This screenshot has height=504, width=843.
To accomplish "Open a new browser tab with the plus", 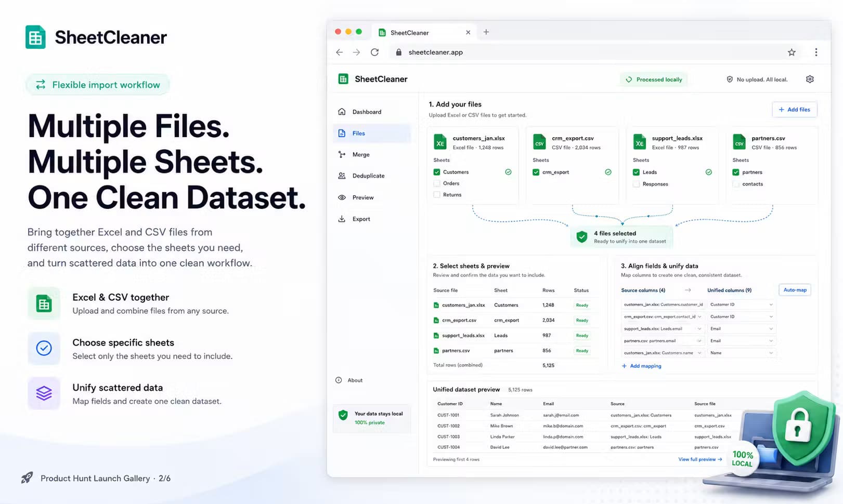I will 486,32.
